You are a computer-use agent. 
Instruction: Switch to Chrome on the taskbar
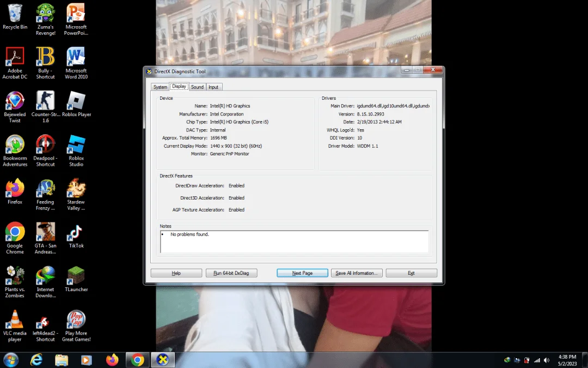click(138, 360)
